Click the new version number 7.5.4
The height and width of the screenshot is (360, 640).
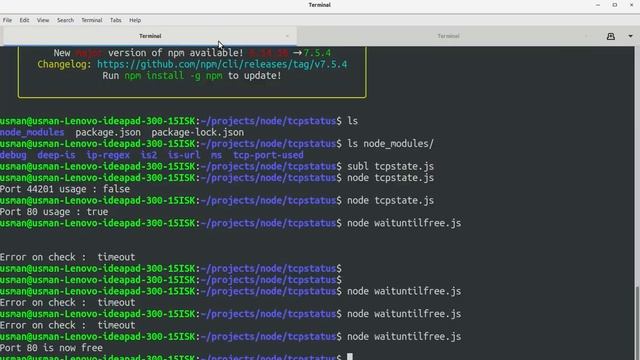click(x=317, y=53)
